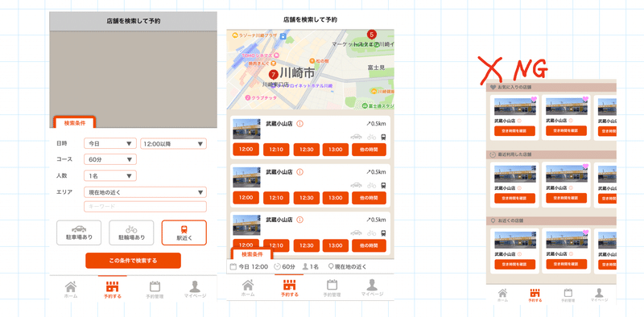Click heart icon on first お気に入りの店舗 card
The image size is (644, 317).
534,99
